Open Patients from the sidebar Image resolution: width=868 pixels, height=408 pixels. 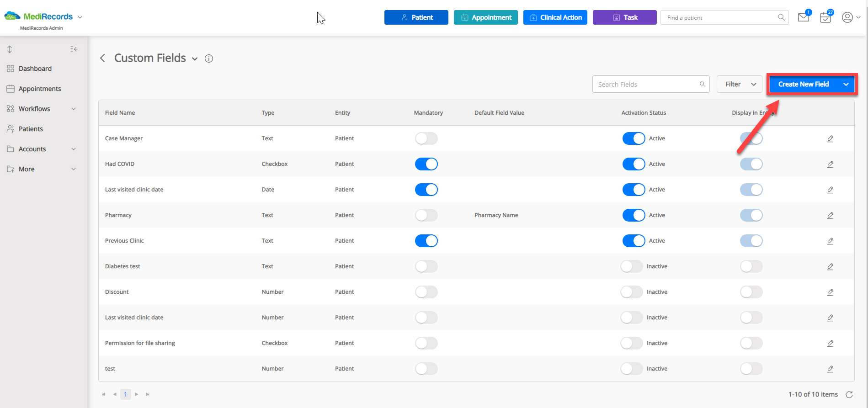31,129
